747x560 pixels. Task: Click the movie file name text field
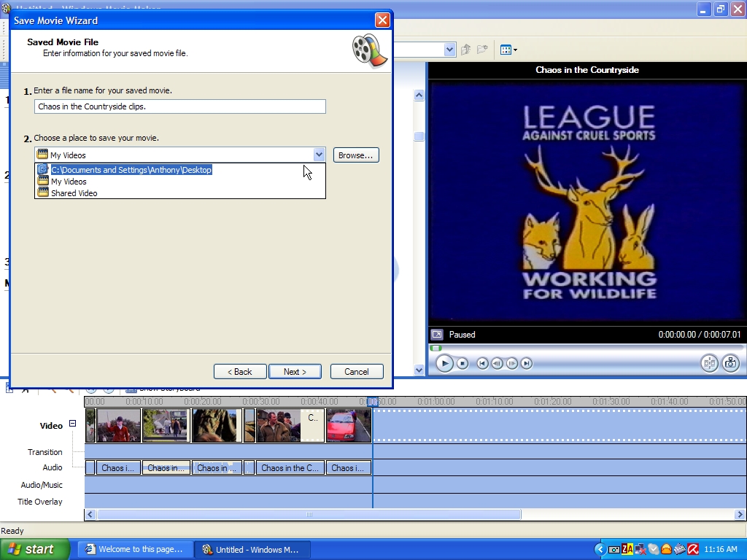[x=179, y=106]
